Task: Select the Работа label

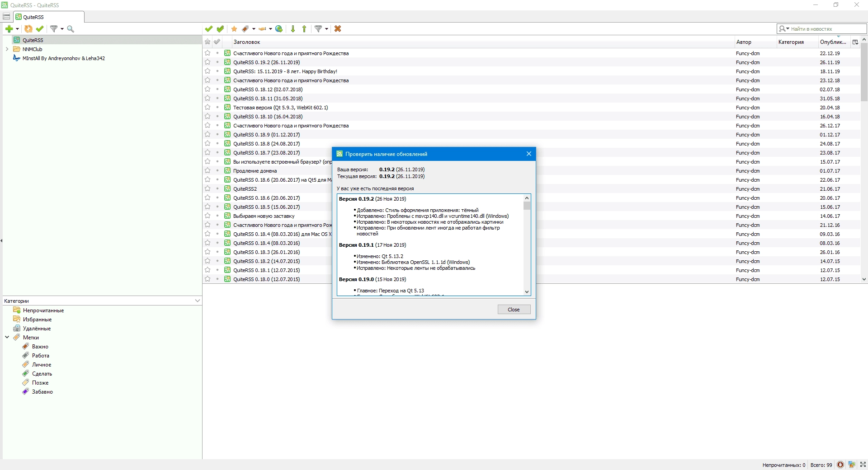Action: (x=40, y=356)
